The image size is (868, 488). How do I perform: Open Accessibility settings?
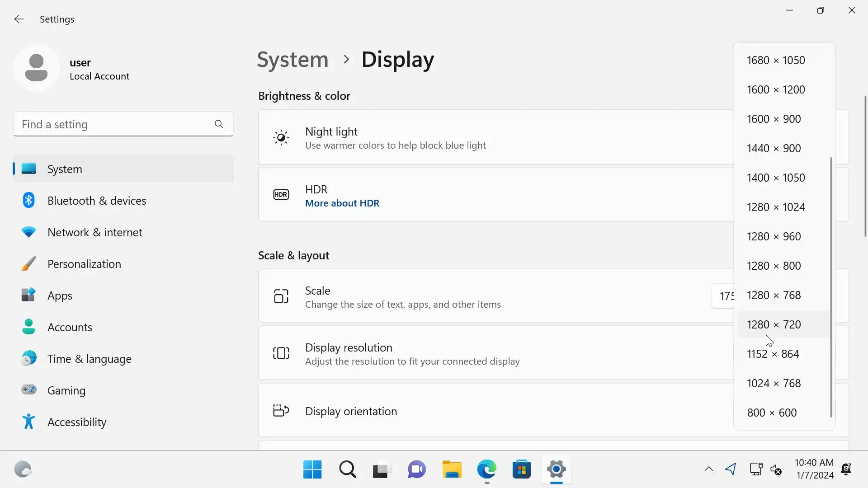(77, 422)
